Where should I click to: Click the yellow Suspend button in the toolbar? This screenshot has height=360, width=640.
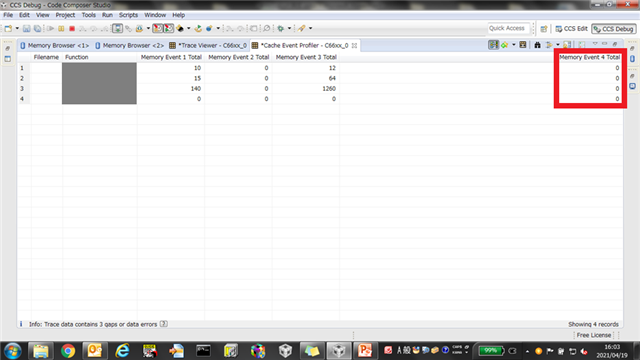(x=61, y=29)
